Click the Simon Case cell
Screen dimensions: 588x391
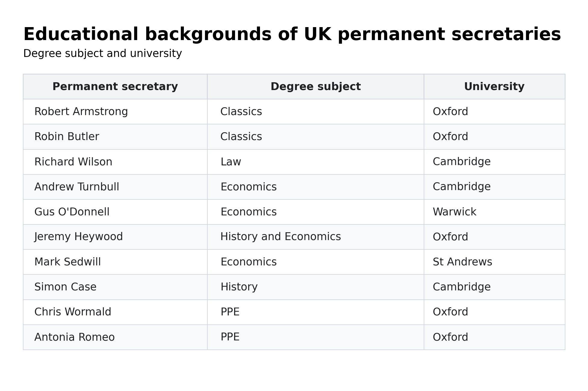115,287
